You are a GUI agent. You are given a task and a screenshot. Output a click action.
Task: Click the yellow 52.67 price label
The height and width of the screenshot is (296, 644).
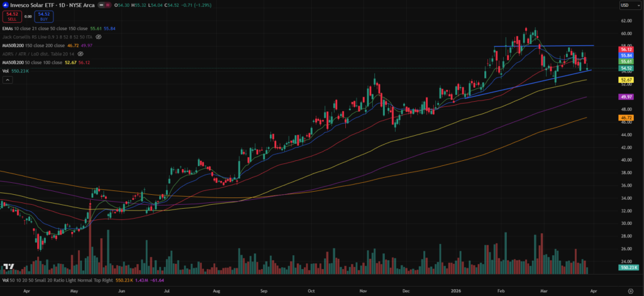[626, 80]
